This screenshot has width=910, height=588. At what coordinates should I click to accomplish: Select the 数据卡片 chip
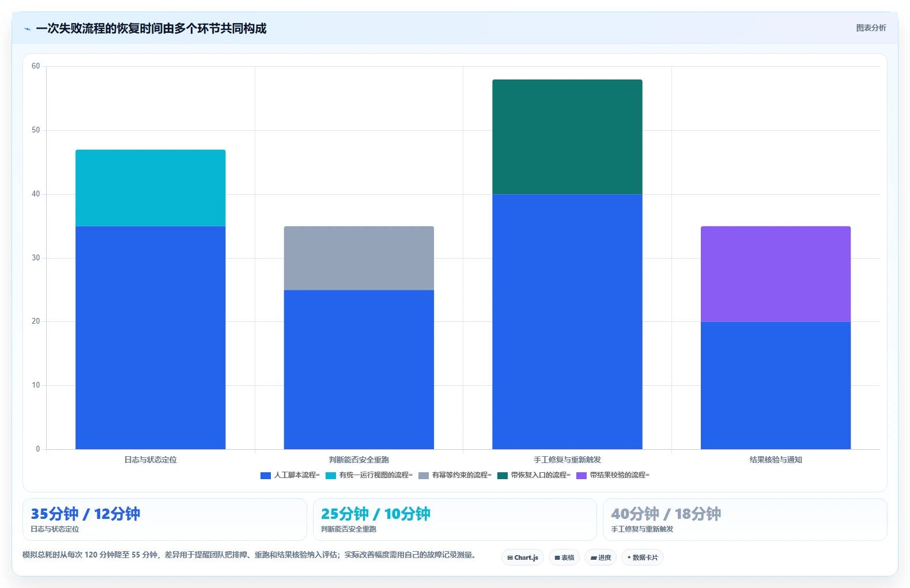(643, 557)
